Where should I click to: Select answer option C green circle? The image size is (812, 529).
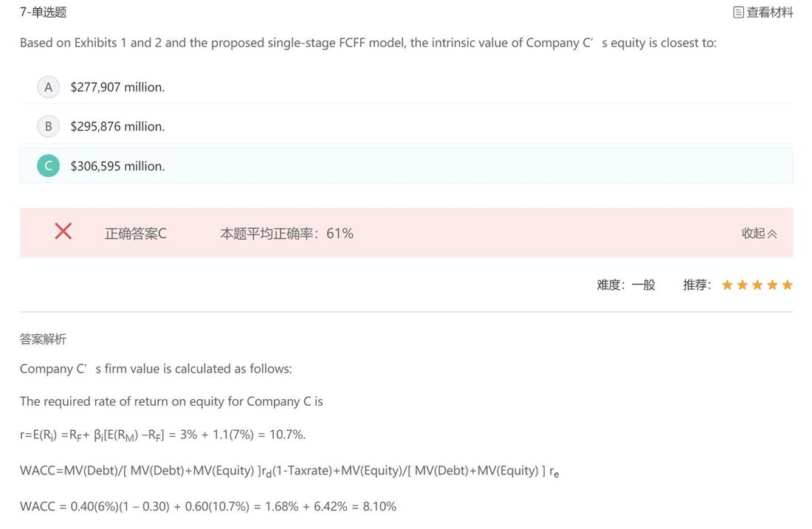48,166
